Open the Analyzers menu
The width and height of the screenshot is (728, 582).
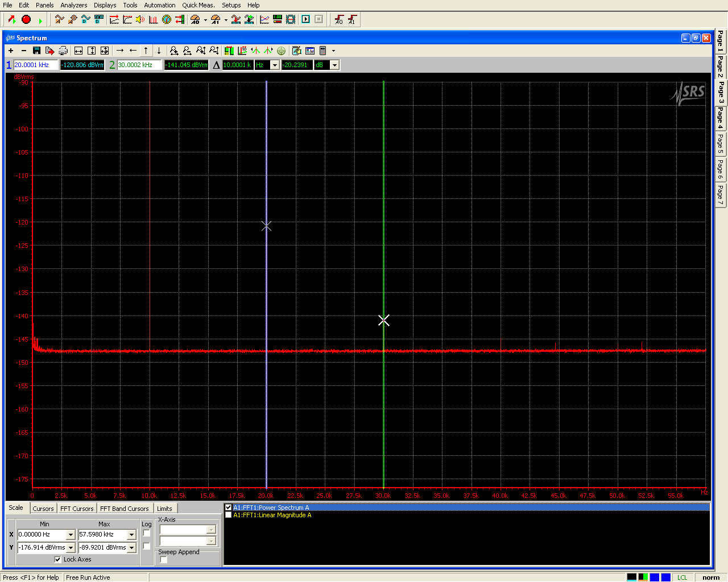[x=74, y=5]
